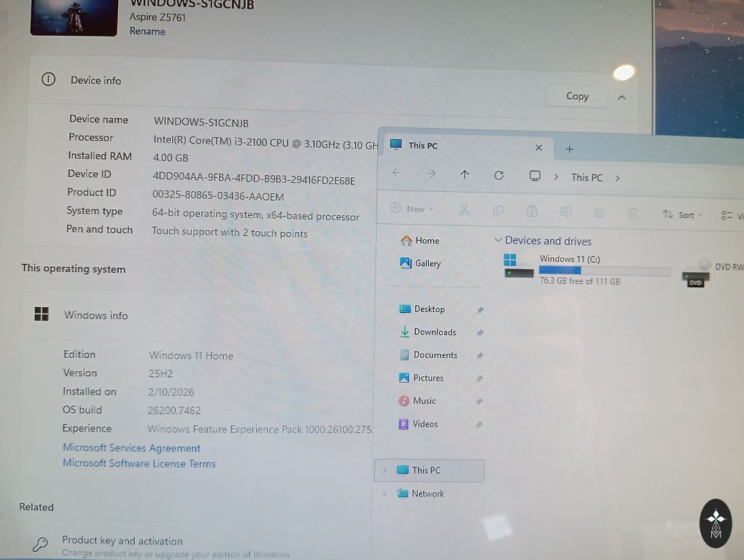
Task: Click the pin icon beside Downloads
Action: 480,332
